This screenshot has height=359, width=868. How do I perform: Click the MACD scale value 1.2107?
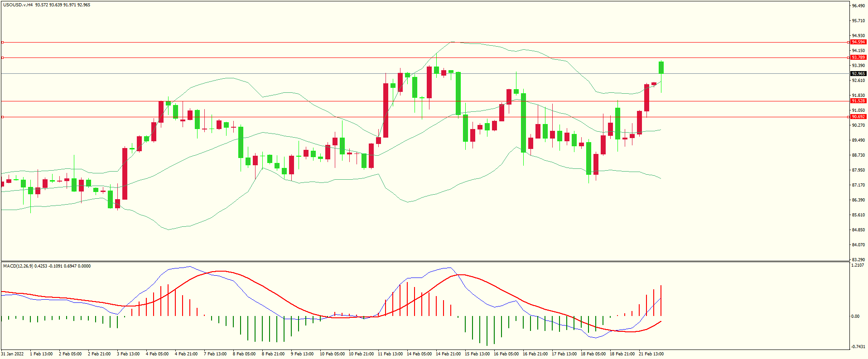(858, 265)
